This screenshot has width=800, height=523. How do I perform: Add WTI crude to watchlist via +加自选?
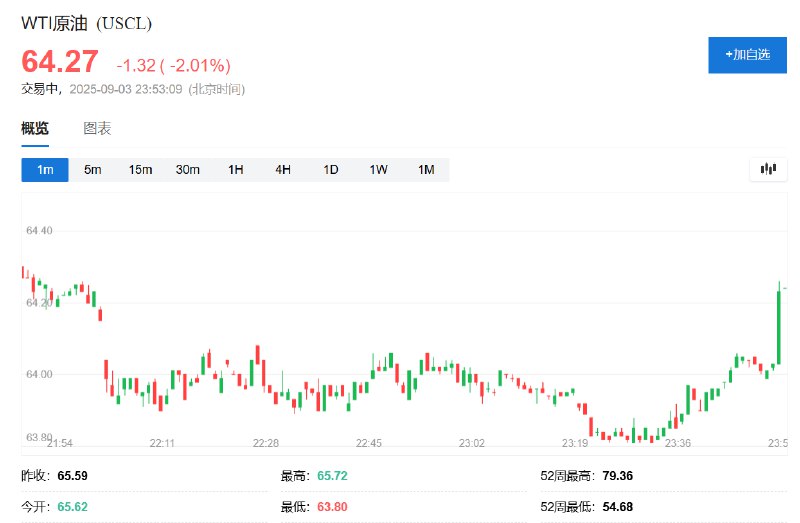tap(747, 55)
